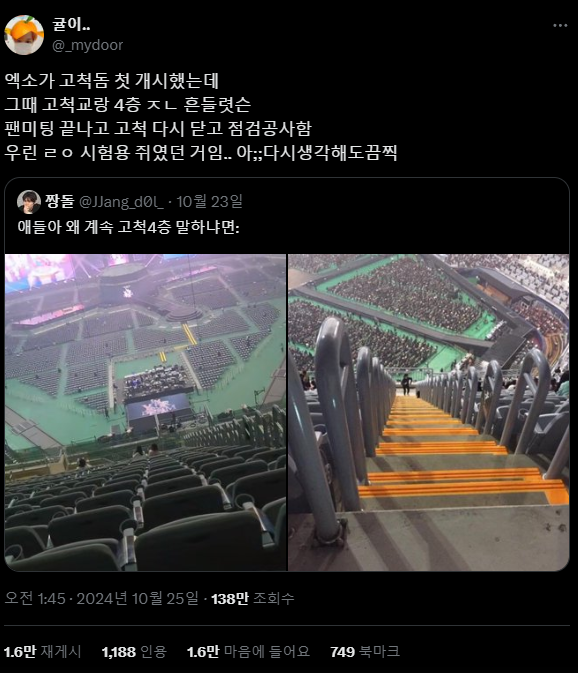This screenshot has width=578, height=673.
Task: Open the quoted tweet text 애들아 왜 계속 고척4층
Action: point(129,227)
